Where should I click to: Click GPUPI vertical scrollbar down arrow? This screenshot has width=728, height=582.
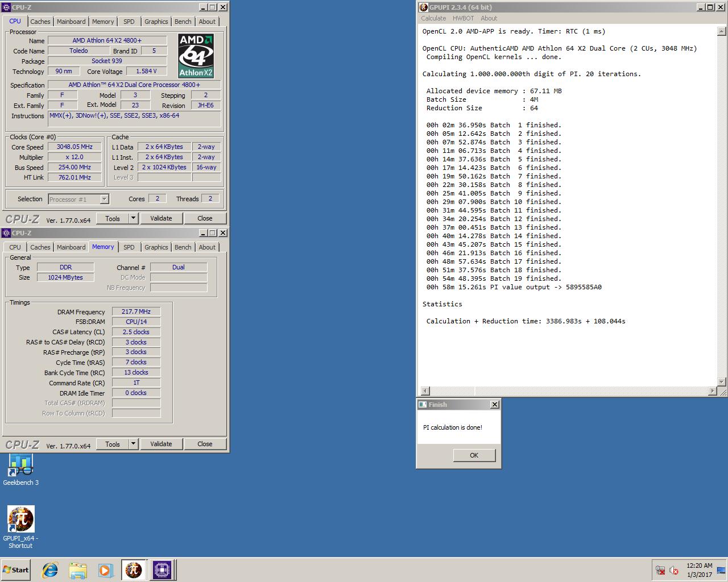(x=722, y=382)
